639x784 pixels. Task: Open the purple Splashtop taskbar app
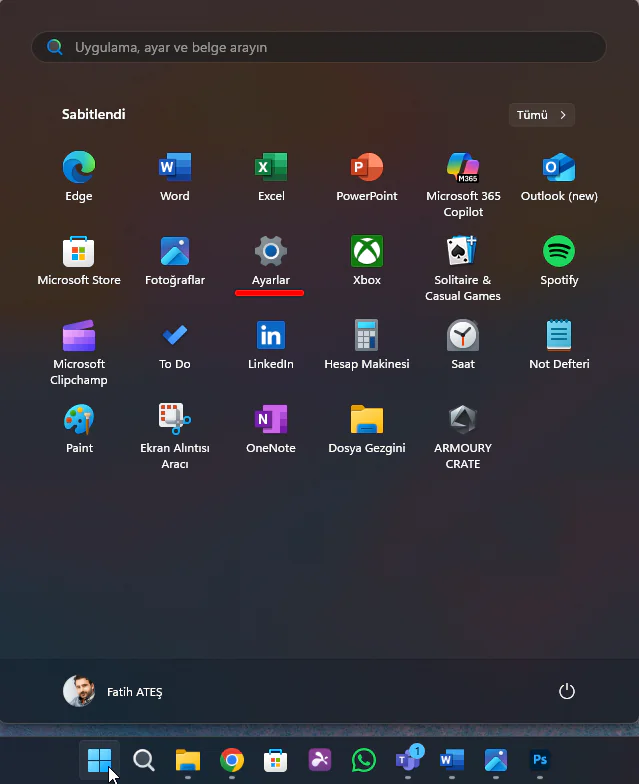coord(320,760)
